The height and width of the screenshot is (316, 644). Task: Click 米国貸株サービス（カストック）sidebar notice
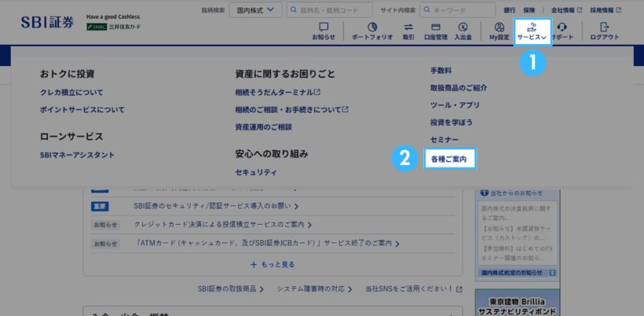(x=516, y=233)
